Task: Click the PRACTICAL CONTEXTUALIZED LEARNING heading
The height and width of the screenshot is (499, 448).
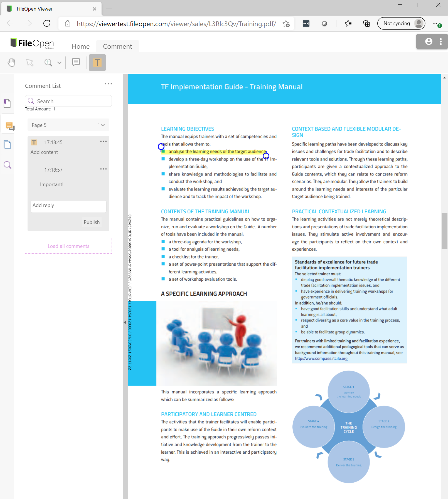Action: point(339,211)
